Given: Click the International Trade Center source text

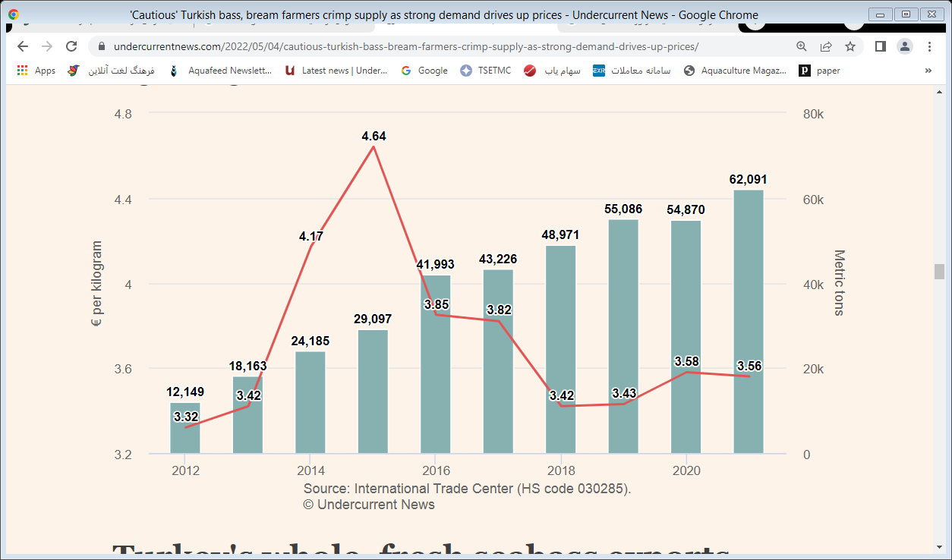Looking at the screenshot, I should click(x=468, y=489).
